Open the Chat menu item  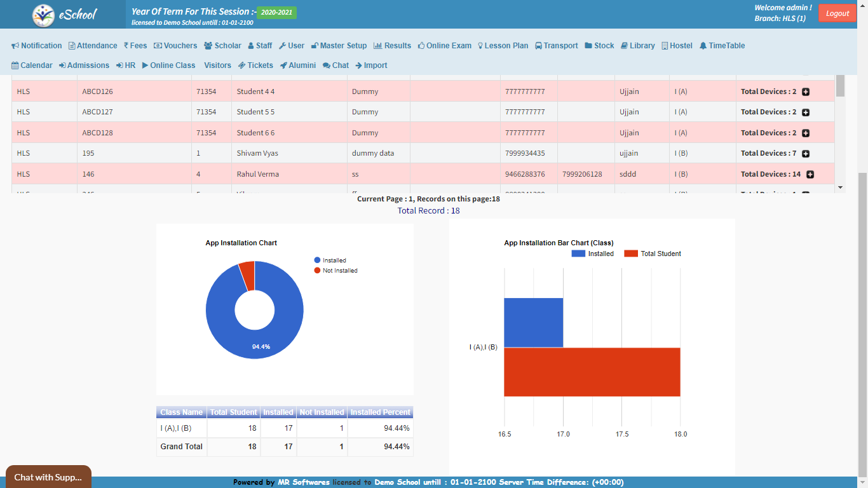[336, 65]
